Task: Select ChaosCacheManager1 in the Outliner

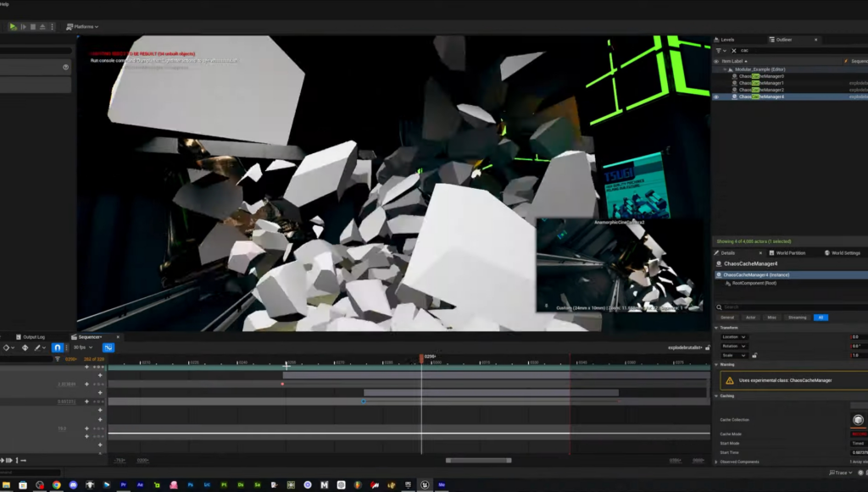Action: coord(761,83)
